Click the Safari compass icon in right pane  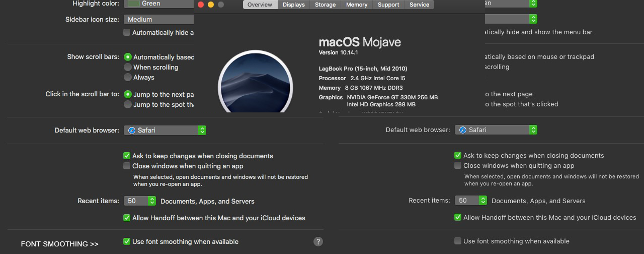pyautogui.click(x=463, y=130)
